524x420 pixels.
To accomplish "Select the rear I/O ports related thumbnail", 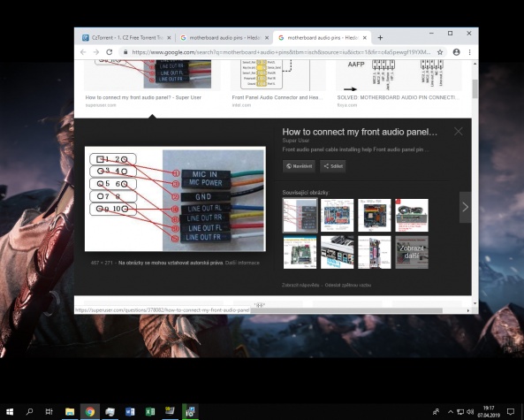I will click(x=337, y=253).
